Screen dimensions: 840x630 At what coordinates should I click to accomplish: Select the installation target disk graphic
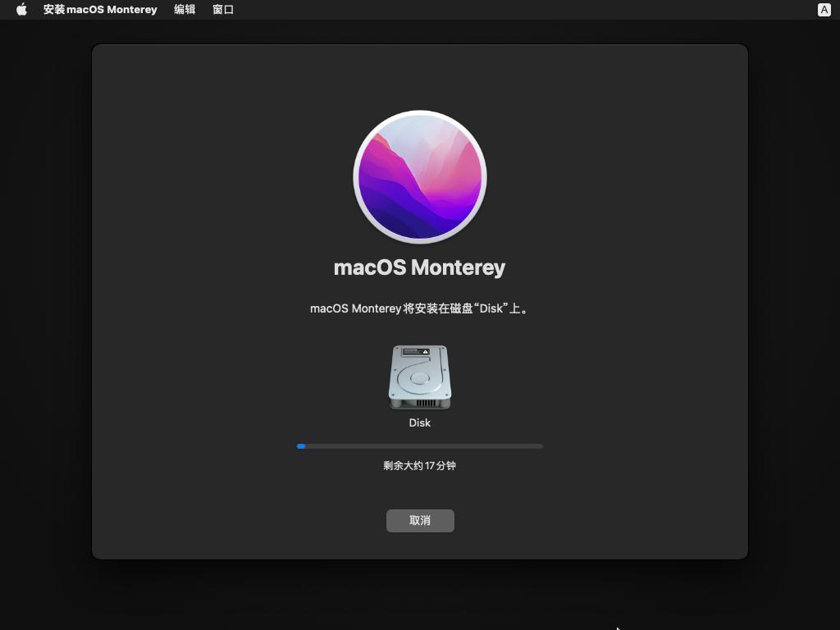pyautogui.click(x=420, y=377)
